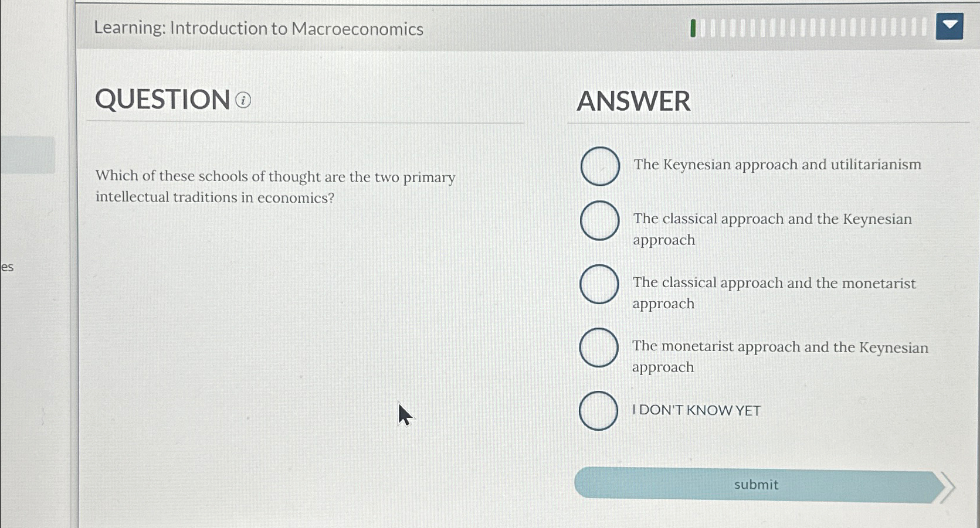980x528 pixels.
Task: Click the info icon beside QUESTION heading
Action: (243, 101)
